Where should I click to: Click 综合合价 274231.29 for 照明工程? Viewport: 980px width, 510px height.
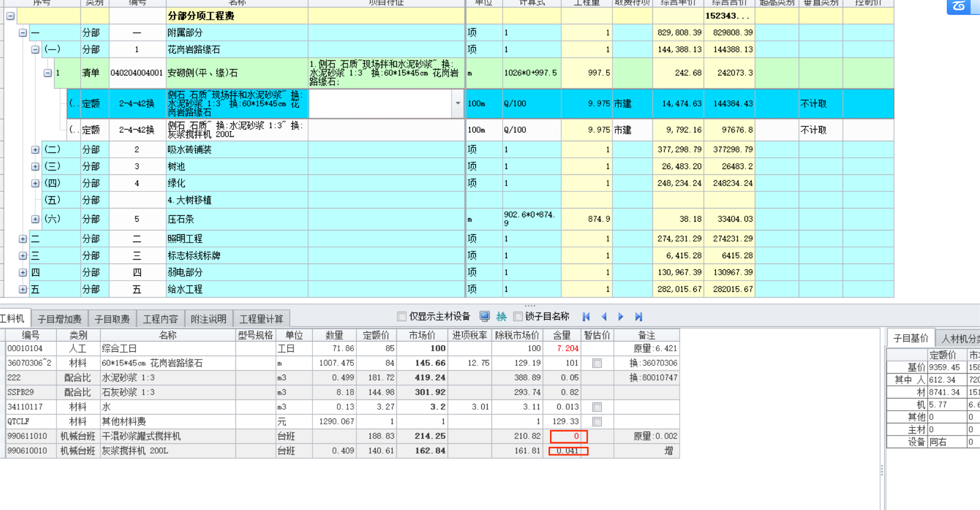(x=729, y=239)
